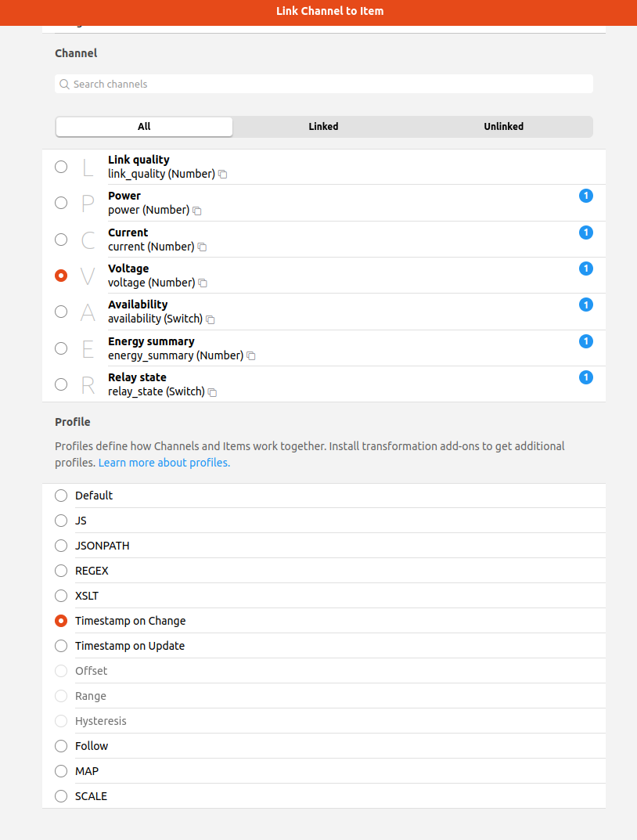Click the Search channels input field
This screenshot has width=637, height=840.
pos(324,84)
